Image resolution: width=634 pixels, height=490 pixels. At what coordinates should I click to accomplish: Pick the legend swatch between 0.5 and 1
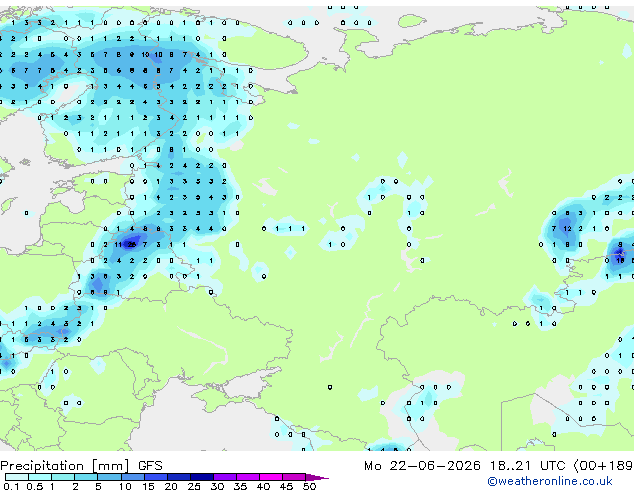40,477
